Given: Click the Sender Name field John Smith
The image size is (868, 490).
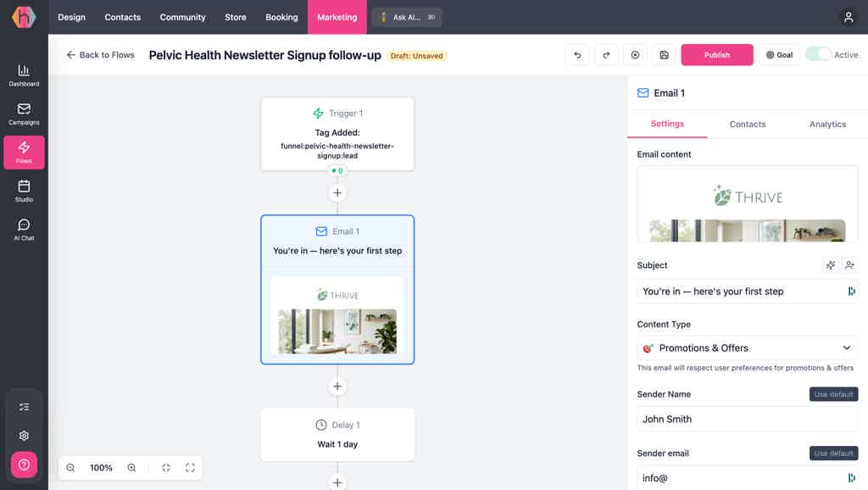Looking at the screenshot, I should 748,419.
